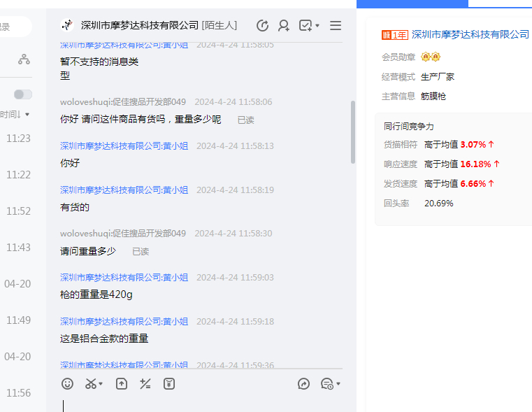Expand the time sort dropdown

coord(17,114)
